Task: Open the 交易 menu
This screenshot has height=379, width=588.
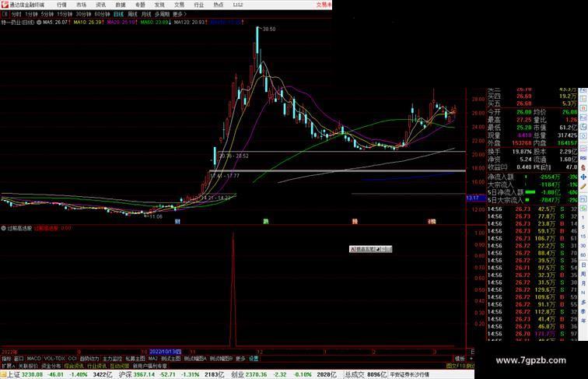Action: [x=179, y=5]
